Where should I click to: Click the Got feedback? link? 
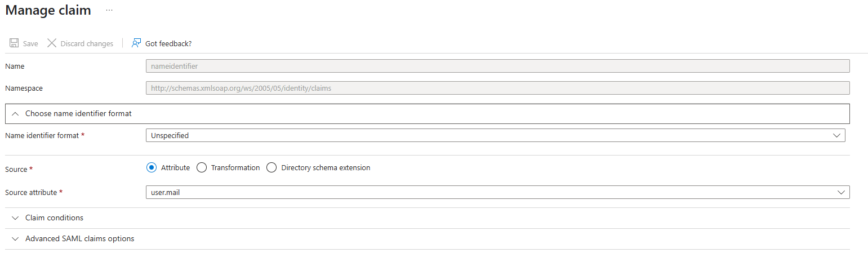(168, 43)
